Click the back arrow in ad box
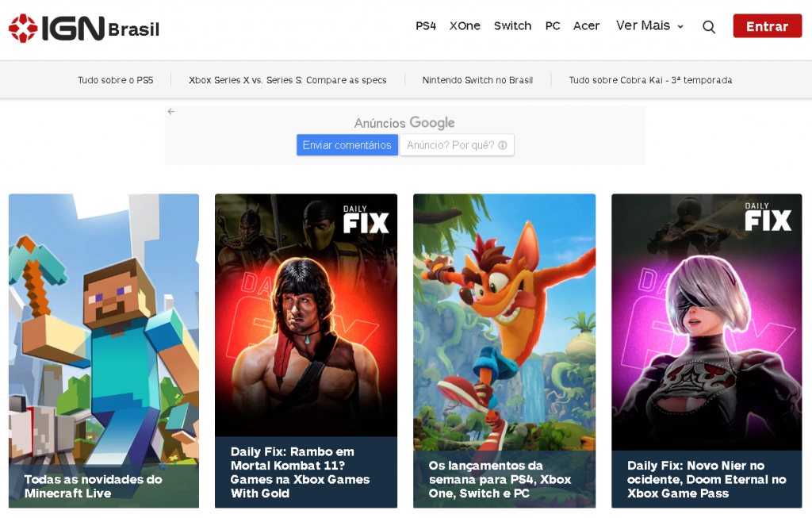This screenshot has width=812, height=518. point(171,112)
